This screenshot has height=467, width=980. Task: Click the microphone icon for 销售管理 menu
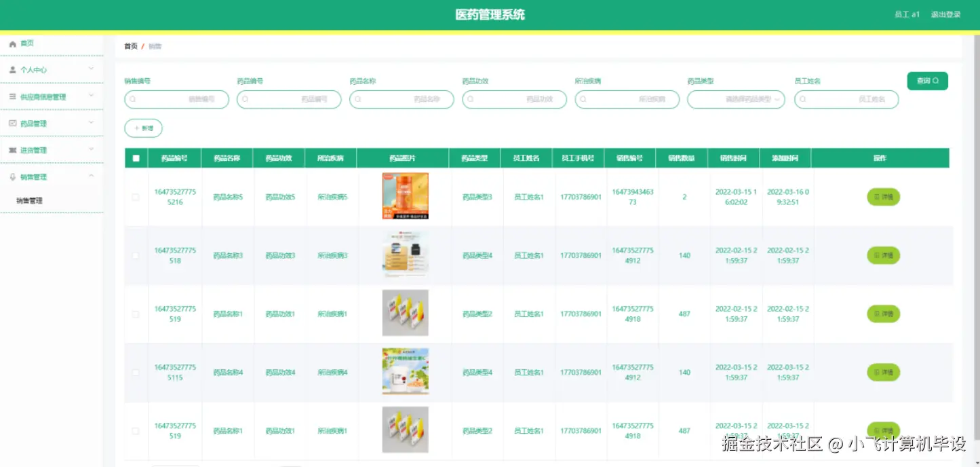[12, 177]
